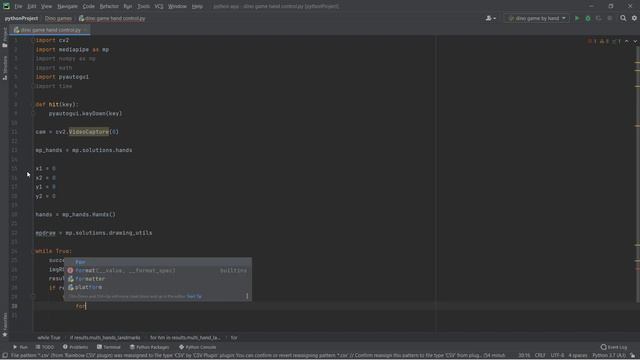Image resolution: width=640 pixels, height=360 pixels.
Task: Select 'for' keyword completion suggestion
Action: pyautogui.click(x=158, y=262)
